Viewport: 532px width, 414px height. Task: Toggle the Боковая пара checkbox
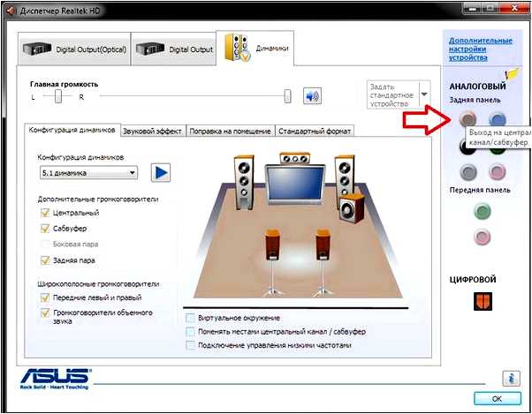(x=45, y=244)
